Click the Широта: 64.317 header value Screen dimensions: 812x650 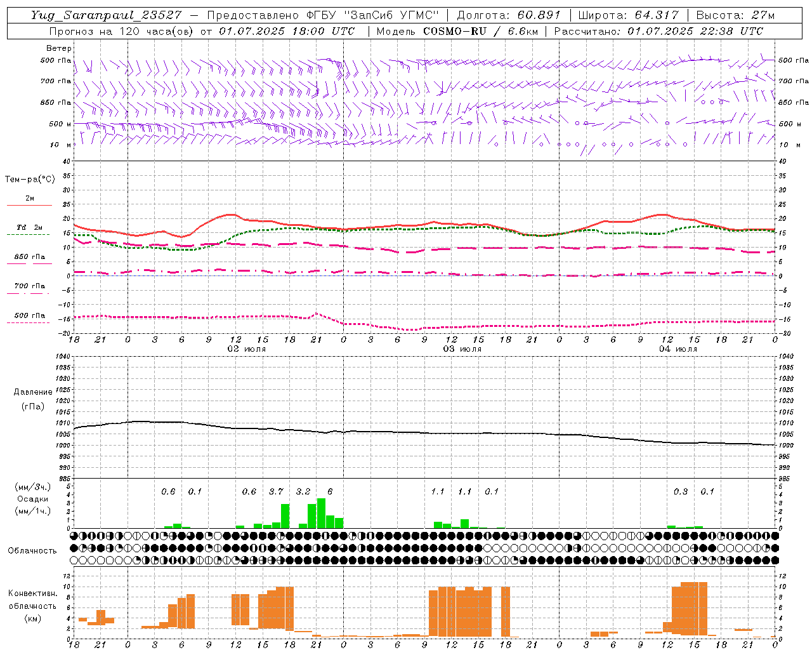pyautogui.click(x=628, y=15)
